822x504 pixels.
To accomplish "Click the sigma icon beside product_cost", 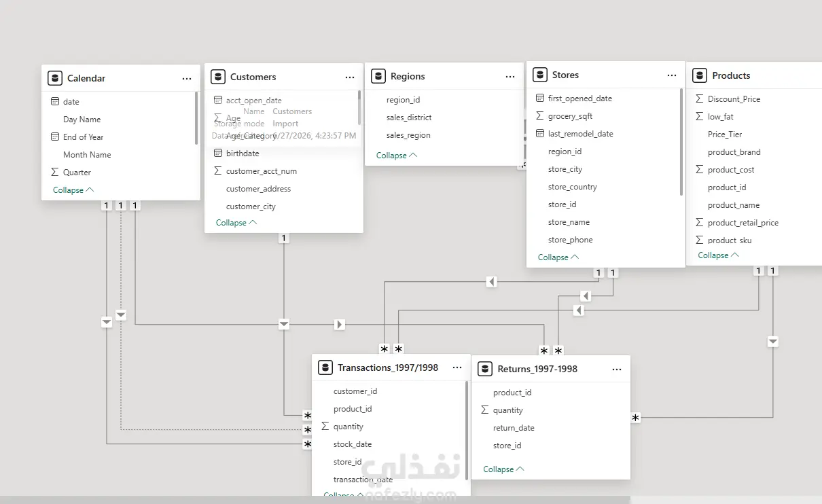I will (x=700, y=170).
